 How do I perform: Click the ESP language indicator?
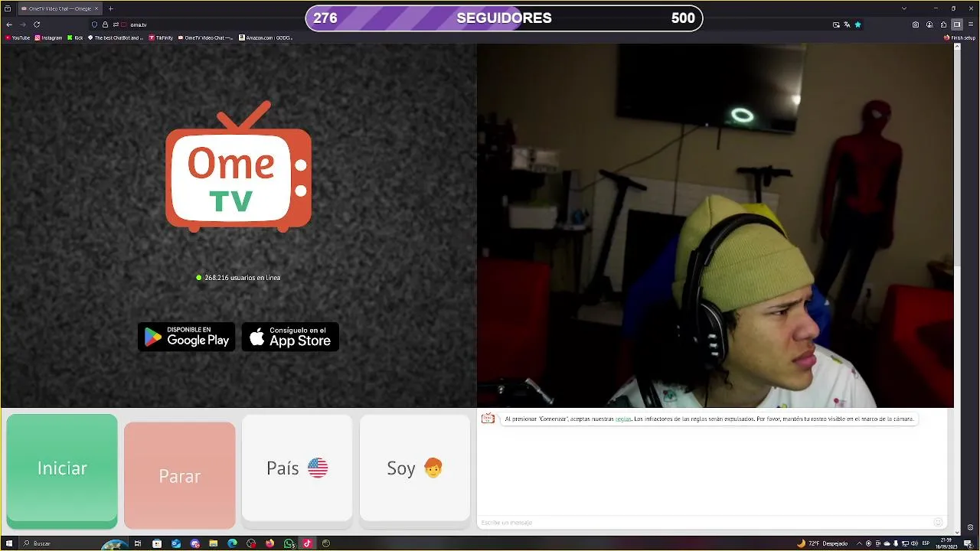pyautogui.click(x=925, y=543)
